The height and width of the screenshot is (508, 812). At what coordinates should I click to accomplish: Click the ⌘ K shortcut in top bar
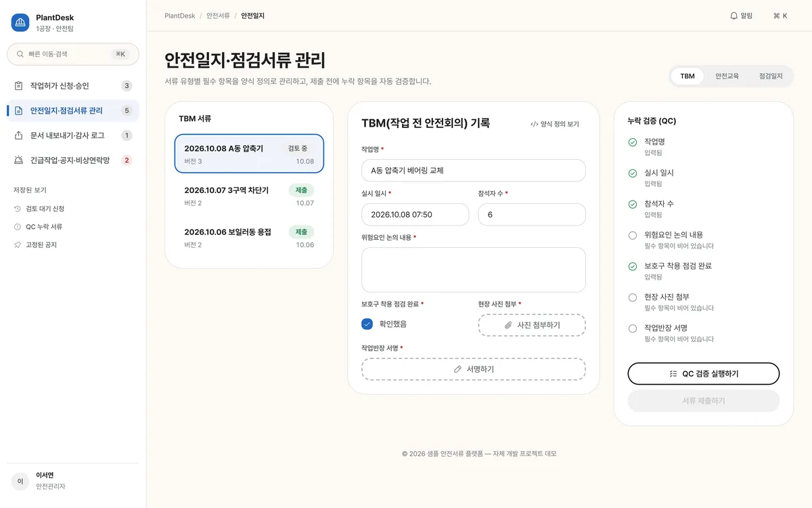click(x=780, y=16)
